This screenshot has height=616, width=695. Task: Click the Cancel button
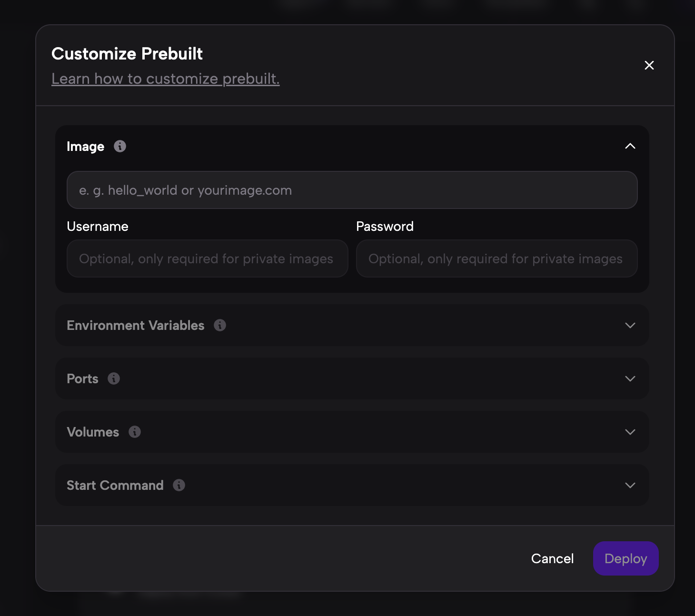tap(552, 558)
